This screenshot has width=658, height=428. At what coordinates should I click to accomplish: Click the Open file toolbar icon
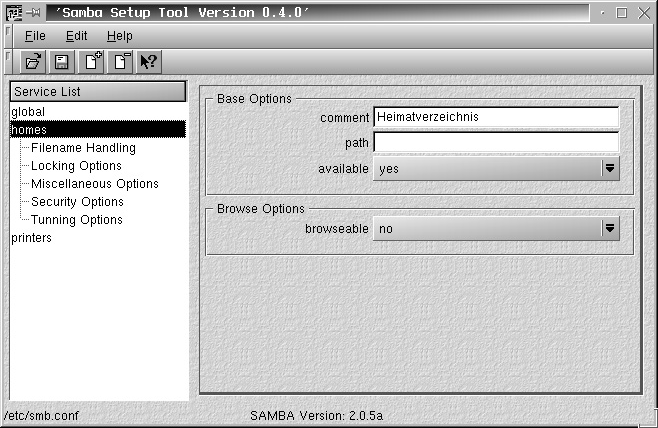(33, 62)
